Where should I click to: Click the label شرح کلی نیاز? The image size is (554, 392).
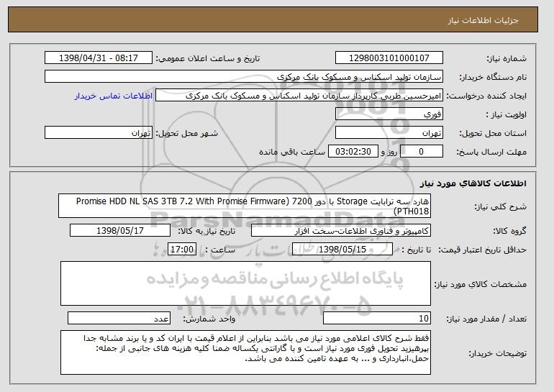pyautogui.click(x=500, y=206)
